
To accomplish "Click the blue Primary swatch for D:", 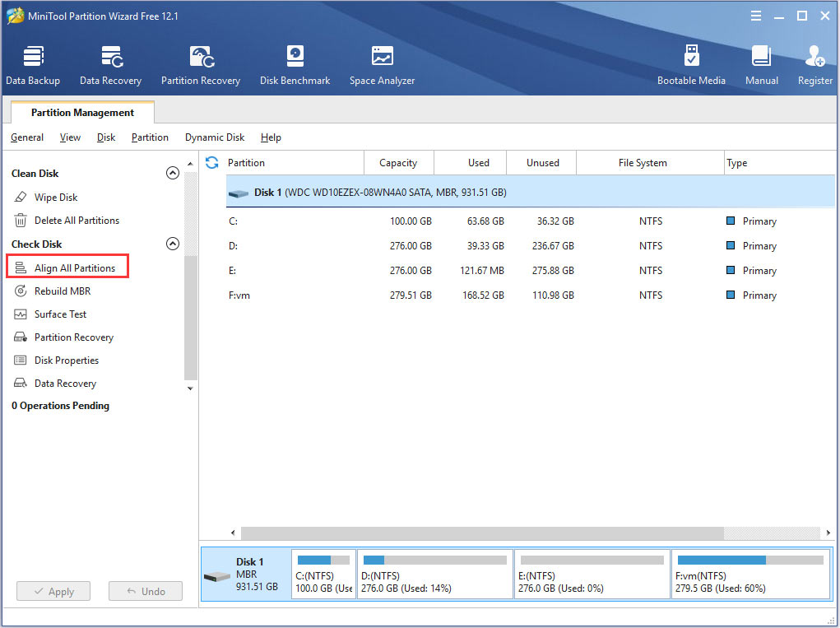I will [731, 245].
